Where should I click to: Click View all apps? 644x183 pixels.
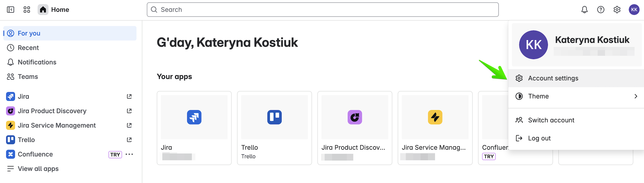(x=70, y=169)
